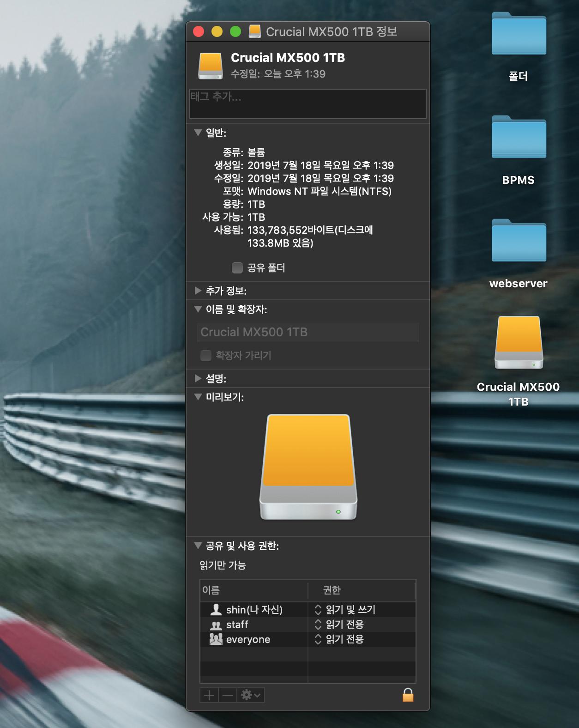This screenshot has height=728, width=579.
Task: Add a user with the plus button
Action: coord(209,695)
